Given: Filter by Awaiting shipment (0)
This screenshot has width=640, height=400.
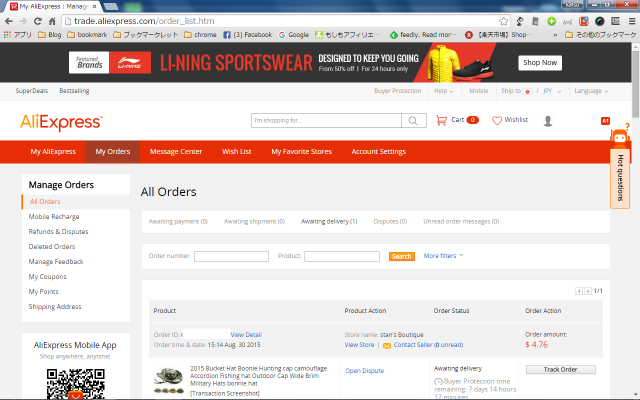Looking at the screenshot, I should tap(254, 222).
